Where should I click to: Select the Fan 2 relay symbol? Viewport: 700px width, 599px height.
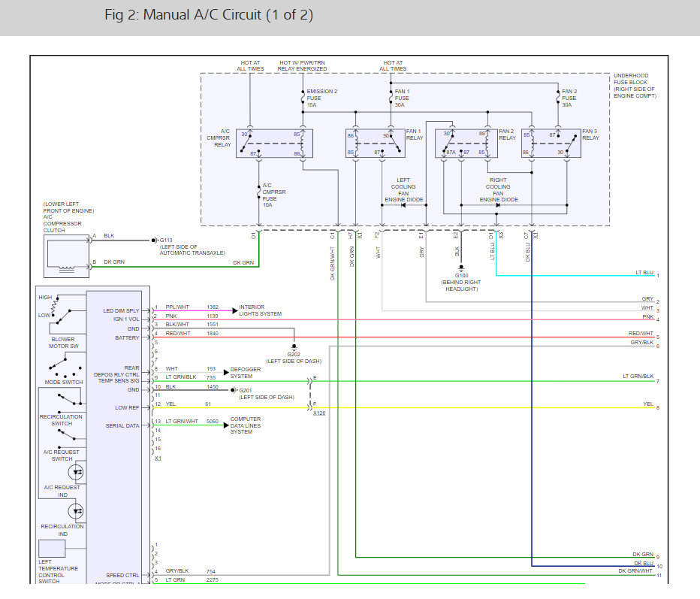coord(466,144)
